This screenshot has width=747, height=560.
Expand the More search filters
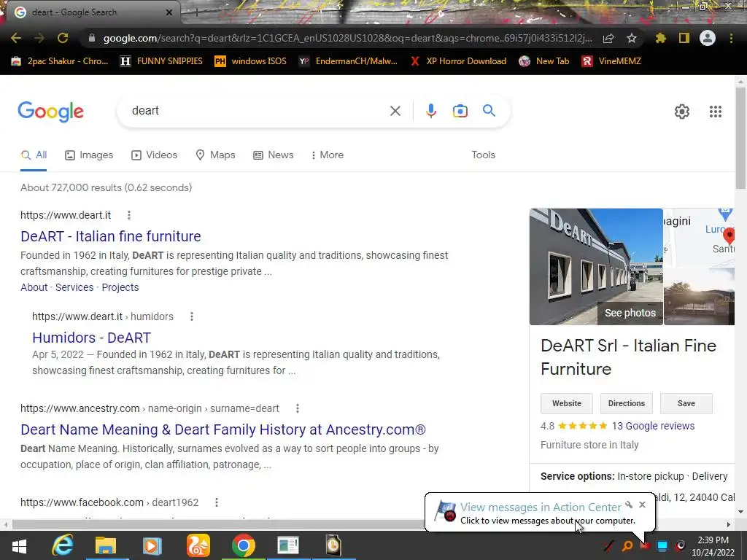[328, 155]
